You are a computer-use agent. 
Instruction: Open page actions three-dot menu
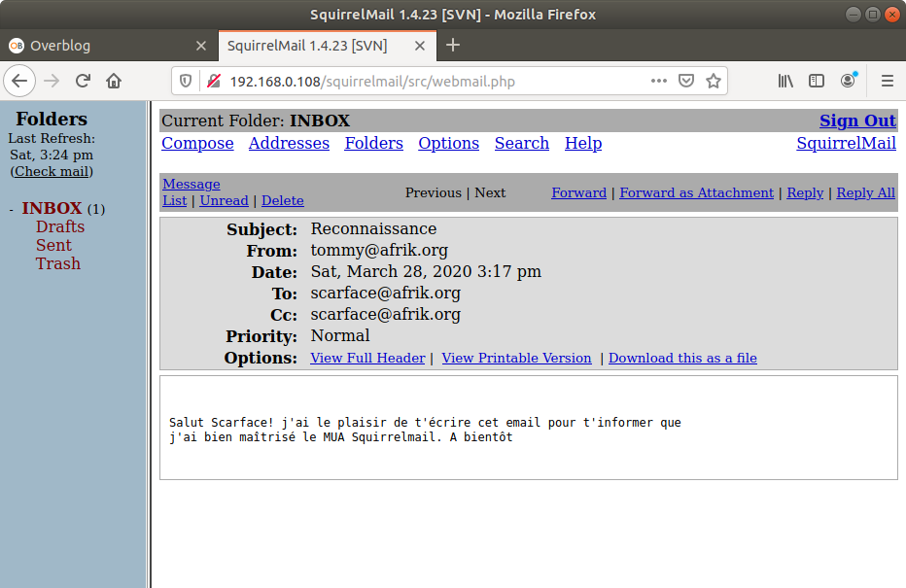click(x=659, y=81)
